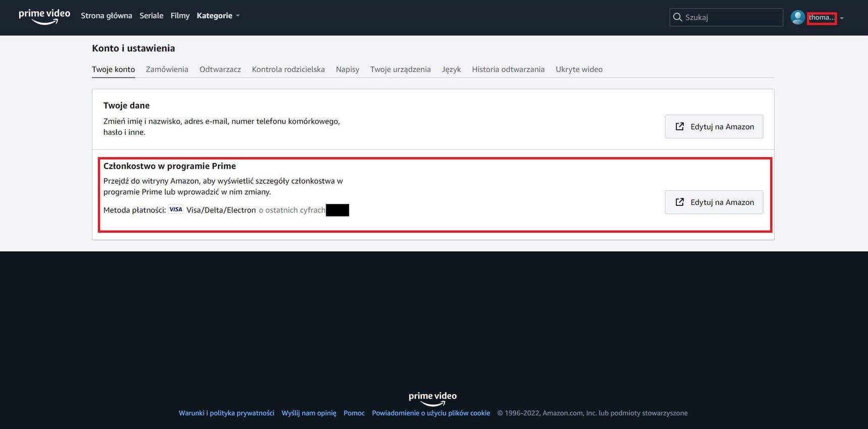
Task: Switch to the Ukryte wideo tab
Action: click(579, 69)
